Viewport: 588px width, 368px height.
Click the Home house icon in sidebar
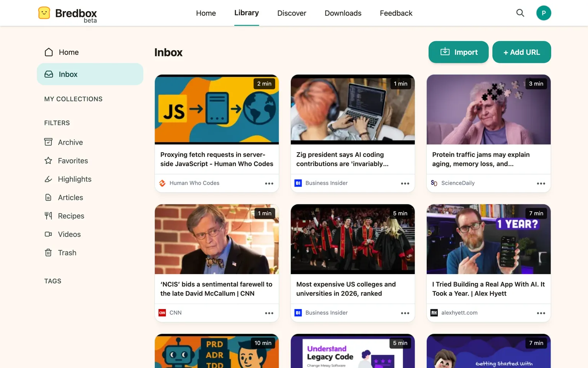[x=49, y=52]
